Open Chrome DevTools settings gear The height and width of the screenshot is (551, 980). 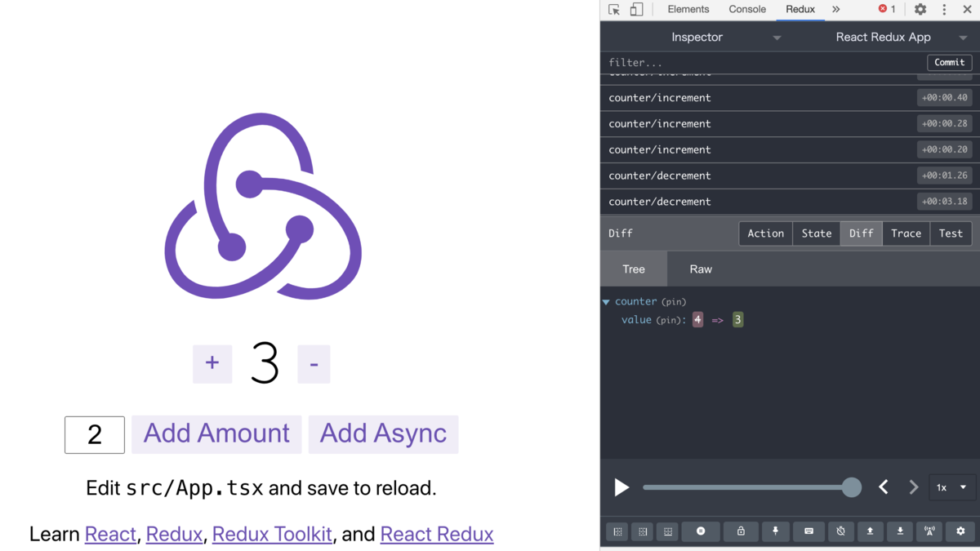coord(920,10)
